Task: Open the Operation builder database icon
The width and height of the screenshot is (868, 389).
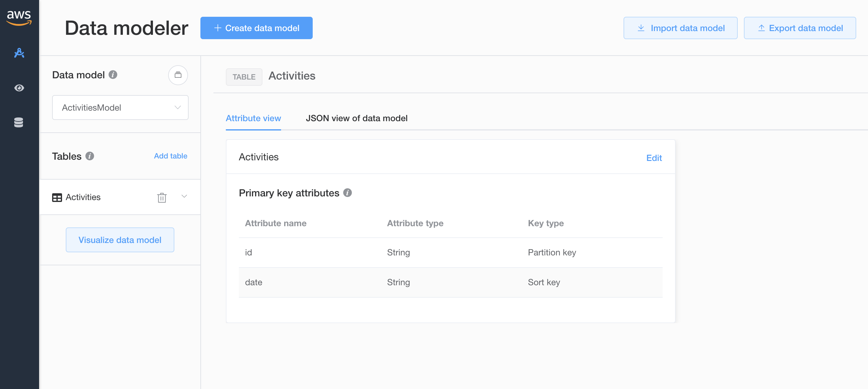Action: pyautogui.click(x=19, y=122)
